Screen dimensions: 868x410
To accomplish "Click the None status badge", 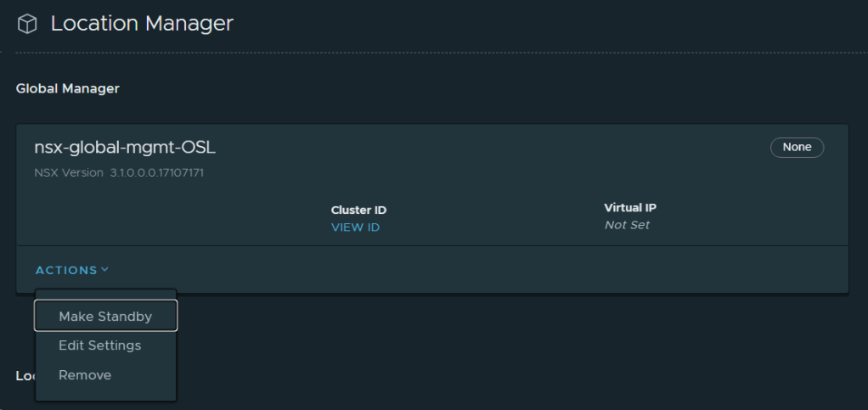I will click(x=797, y=148).
